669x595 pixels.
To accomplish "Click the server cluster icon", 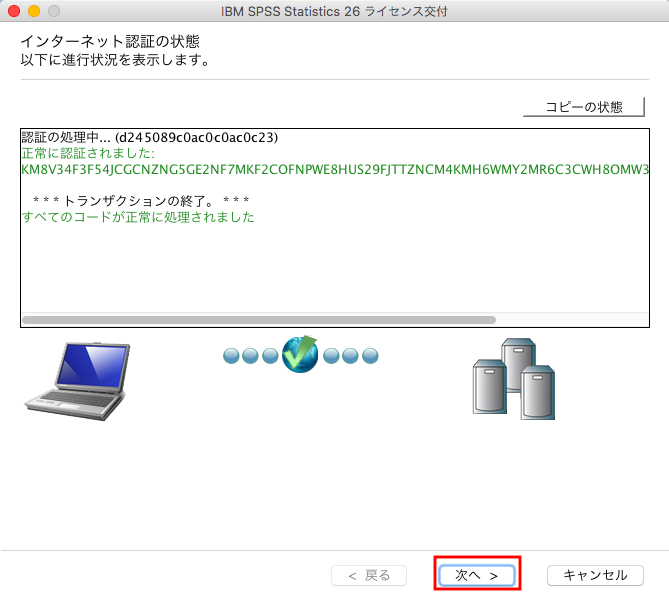I will 514,379.
